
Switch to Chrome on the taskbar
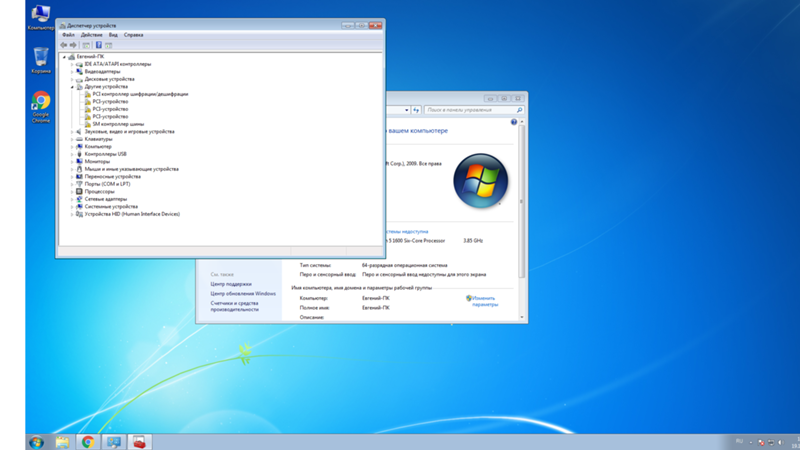(x=88, y=442)
